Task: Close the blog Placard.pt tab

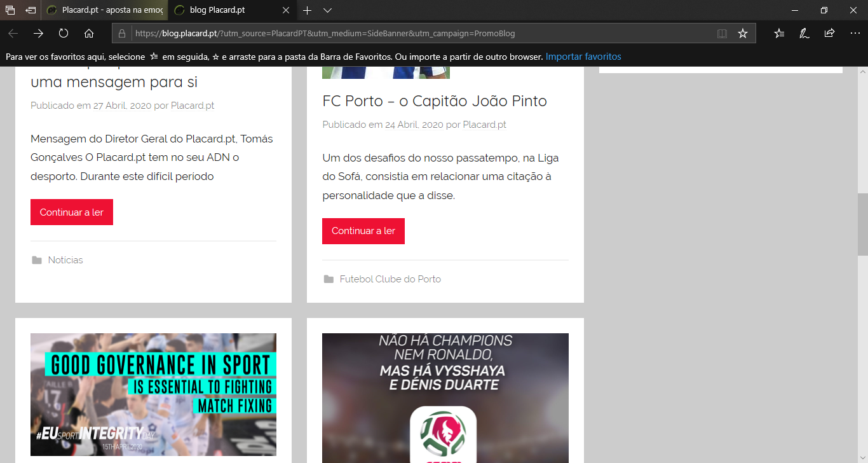Action: (286, 10)
